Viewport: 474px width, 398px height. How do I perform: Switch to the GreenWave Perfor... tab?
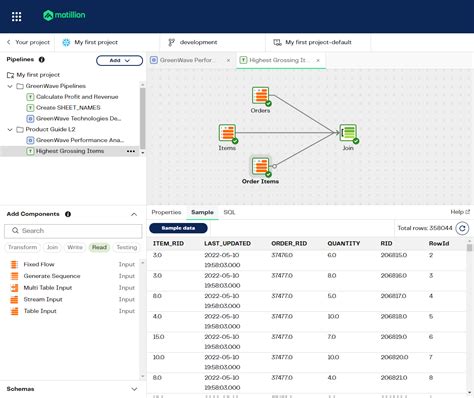186,60
